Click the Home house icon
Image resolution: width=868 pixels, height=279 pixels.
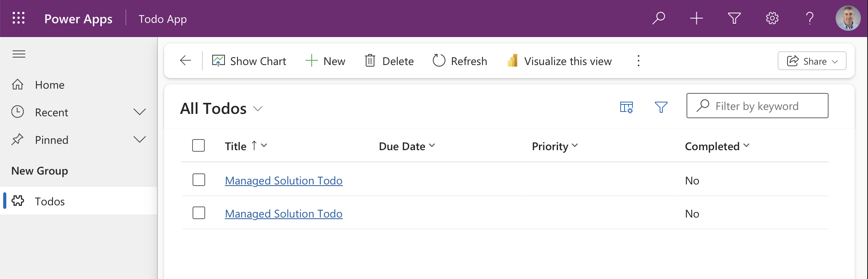point(18,84)
